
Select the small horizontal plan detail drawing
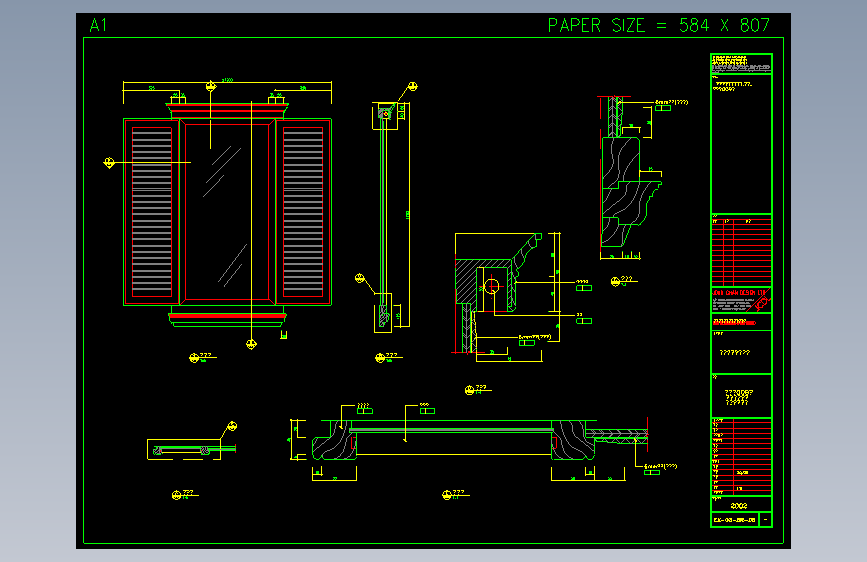point(191,450)
